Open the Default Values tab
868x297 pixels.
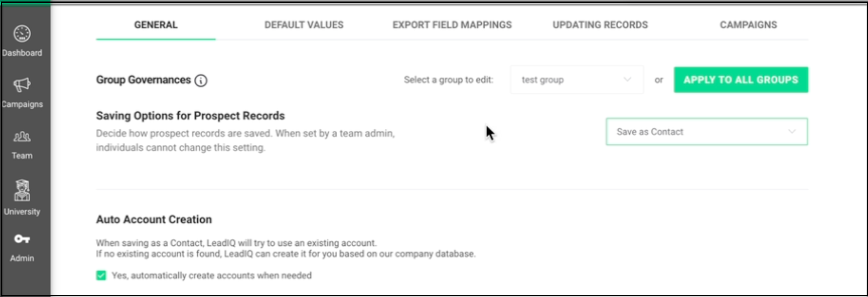[304, 25]
